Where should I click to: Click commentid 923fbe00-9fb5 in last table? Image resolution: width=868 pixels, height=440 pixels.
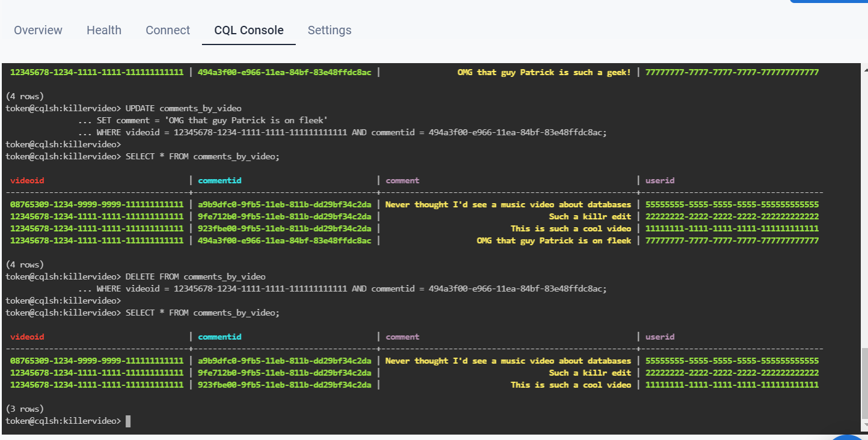pos(284,385)
